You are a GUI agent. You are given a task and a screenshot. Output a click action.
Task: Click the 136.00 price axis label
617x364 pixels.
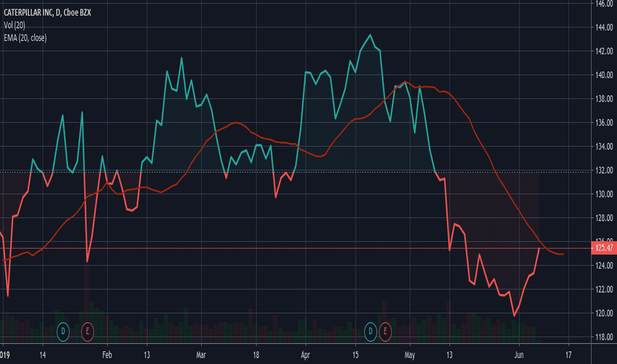604,123
